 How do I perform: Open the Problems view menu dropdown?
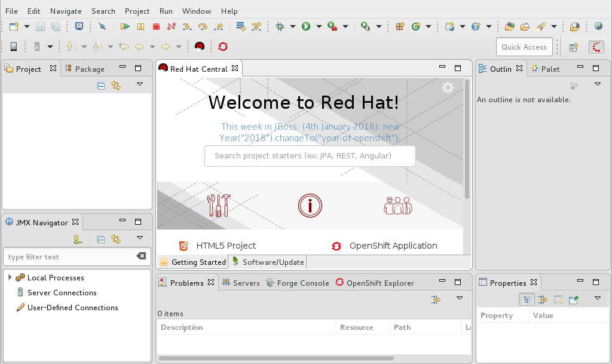[x=460, y=298]
